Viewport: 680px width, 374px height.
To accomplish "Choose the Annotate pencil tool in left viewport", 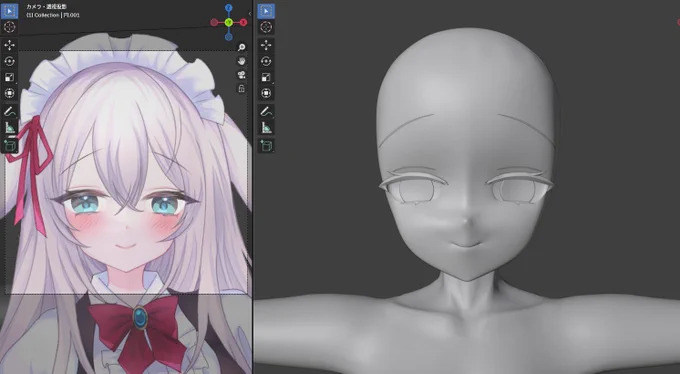I will click(10, 112).
